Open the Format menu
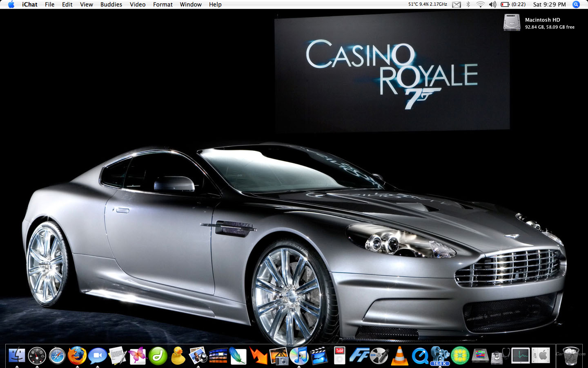 click(x=163, y=4)
